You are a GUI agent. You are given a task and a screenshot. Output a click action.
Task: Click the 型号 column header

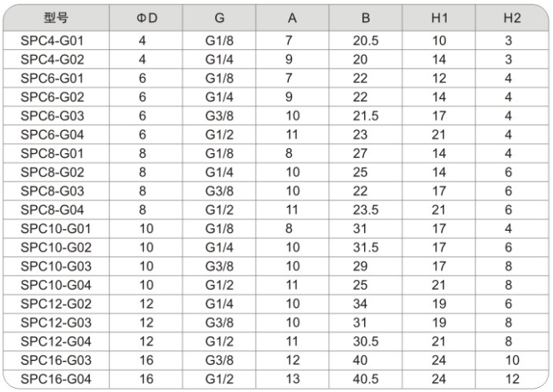(x=56, y=18)
